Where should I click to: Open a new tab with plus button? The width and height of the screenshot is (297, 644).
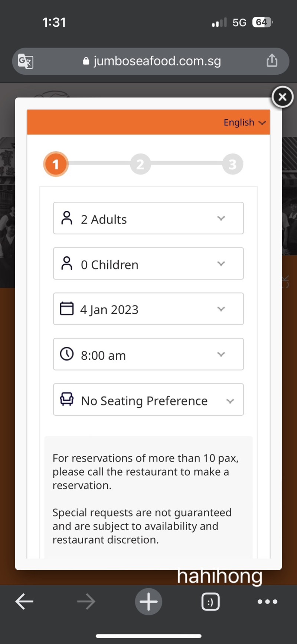(x=148, y=601)
